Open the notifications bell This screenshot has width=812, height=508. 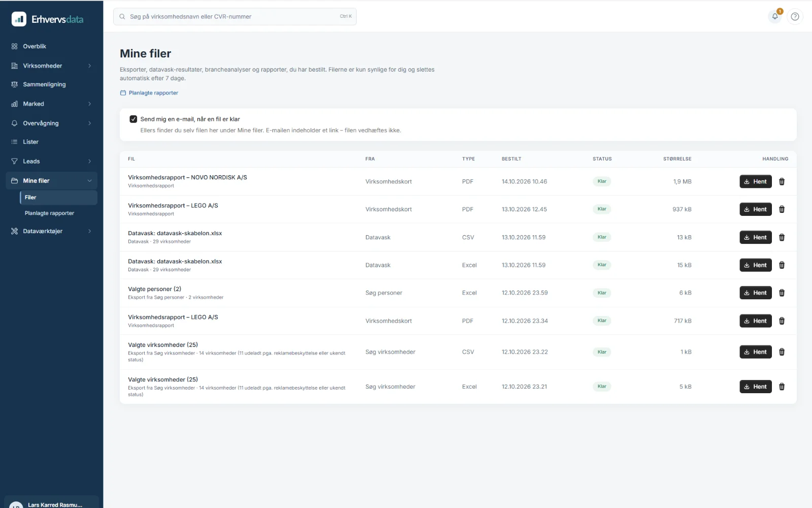[775, 16]
